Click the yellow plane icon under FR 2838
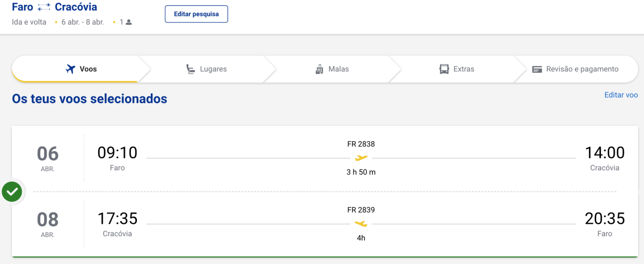The image size is (644, 264). (x=361, y=158)
